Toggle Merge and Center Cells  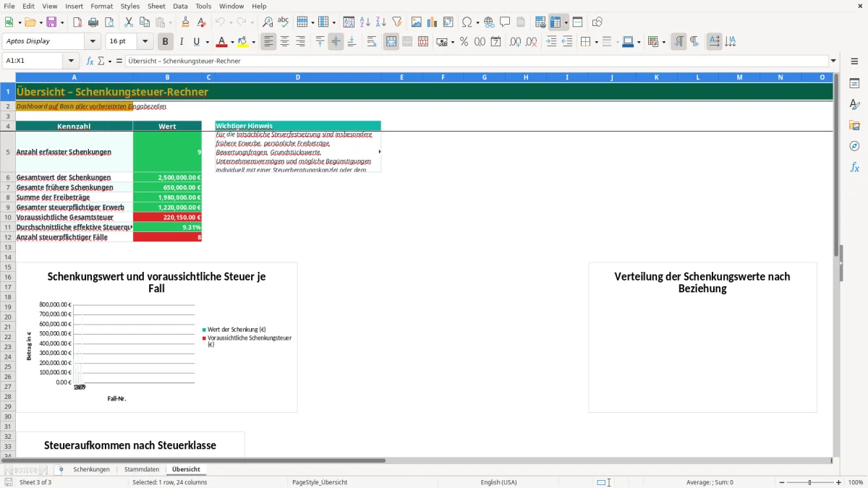point(391,42)
